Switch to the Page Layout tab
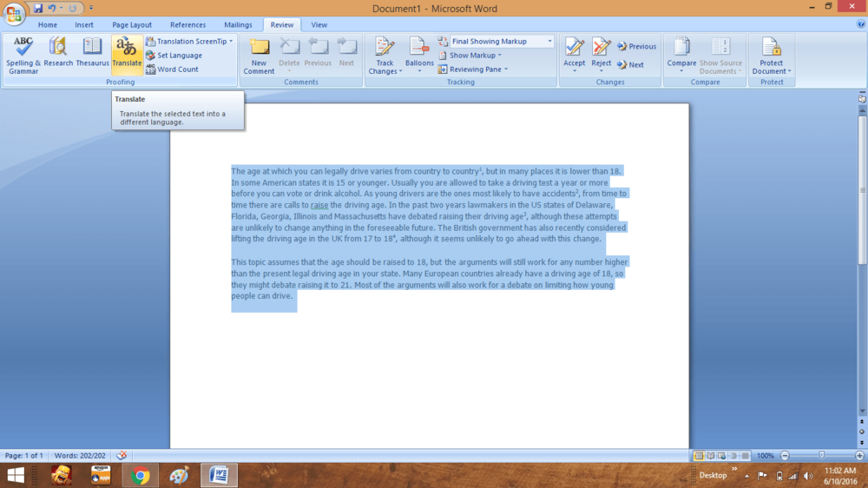This screenshot has width=868, height=488. point(132,25)
